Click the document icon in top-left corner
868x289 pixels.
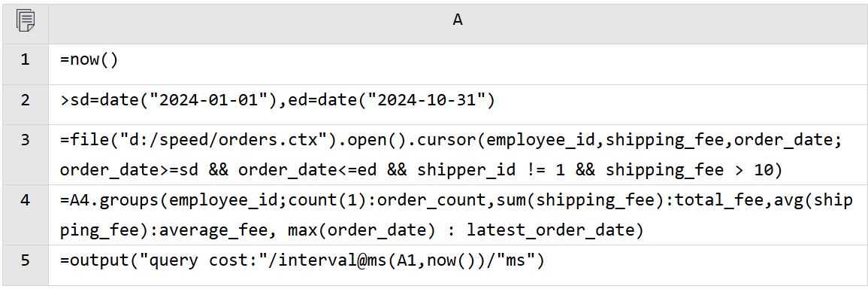pos(26,20)
